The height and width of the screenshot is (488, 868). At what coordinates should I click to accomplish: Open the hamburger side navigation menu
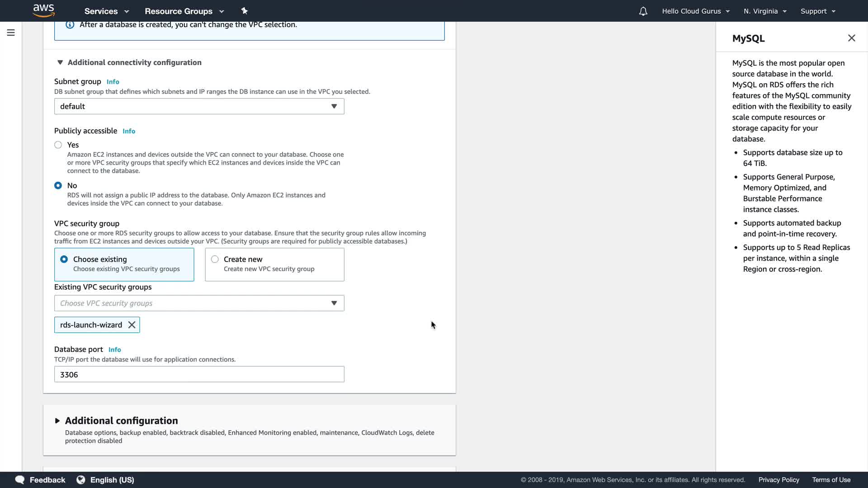(11, 33)
